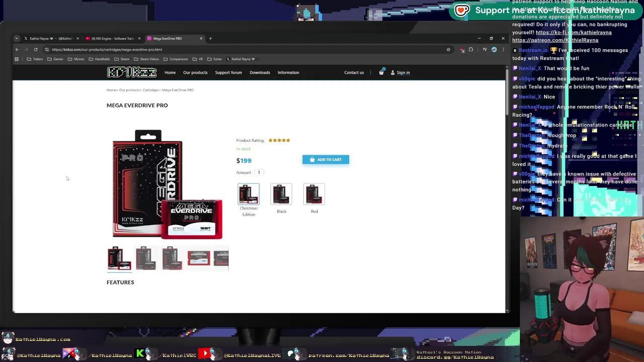
Task: Select the first product gallery thumbnail
Action: click(x=119, y=258)
